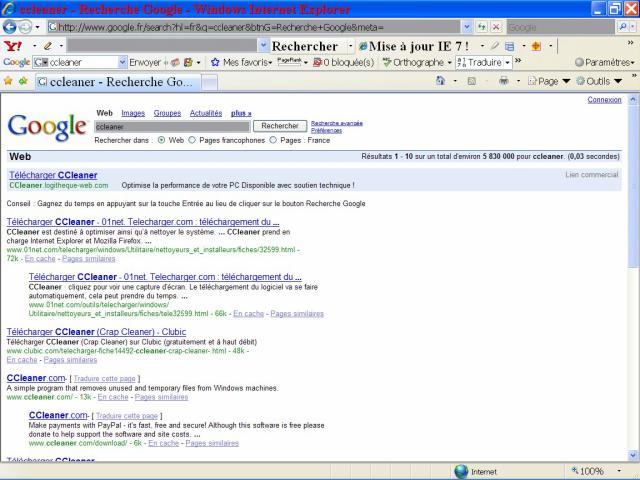
Task: Open Favorites Center yellow star
Action: coord(8,81)
